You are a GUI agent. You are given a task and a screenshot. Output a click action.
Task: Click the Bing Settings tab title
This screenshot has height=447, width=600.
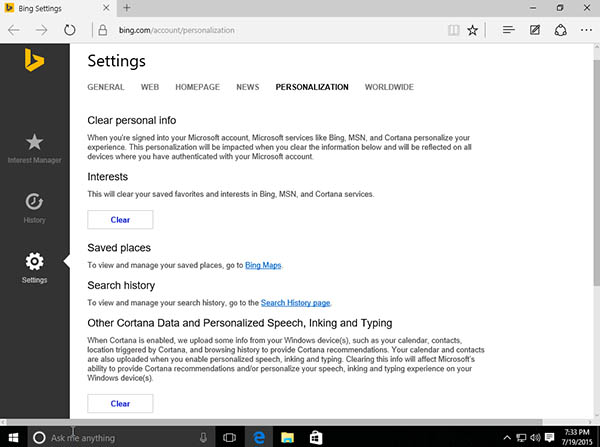click(x=40, y=8)
